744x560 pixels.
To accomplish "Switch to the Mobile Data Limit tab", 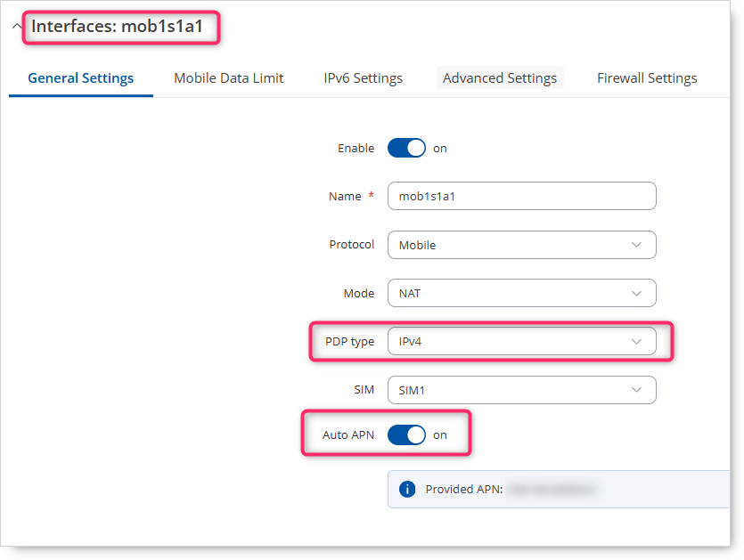I will pyautogui.click(x=228, y=77).
